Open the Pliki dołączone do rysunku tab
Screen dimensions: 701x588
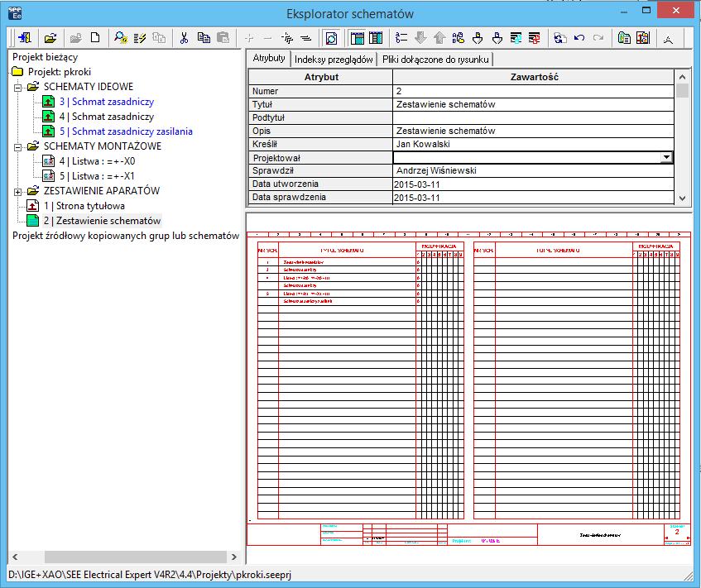pyautogui.click(x=435, y=60)
